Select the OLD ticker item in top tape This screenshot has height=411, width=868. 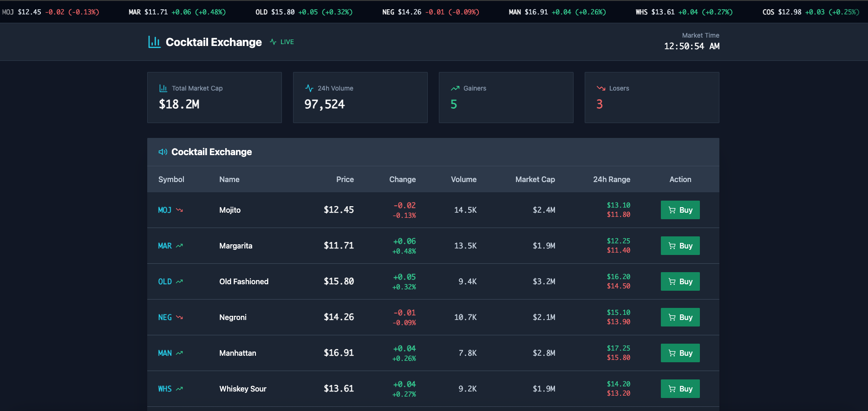pyautogui.click(x=304, y=12)
